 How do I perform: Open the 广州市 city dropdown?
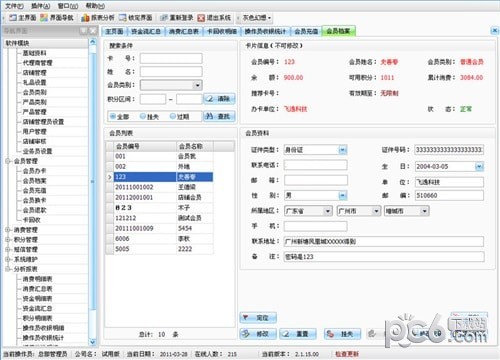pos(376,211)
